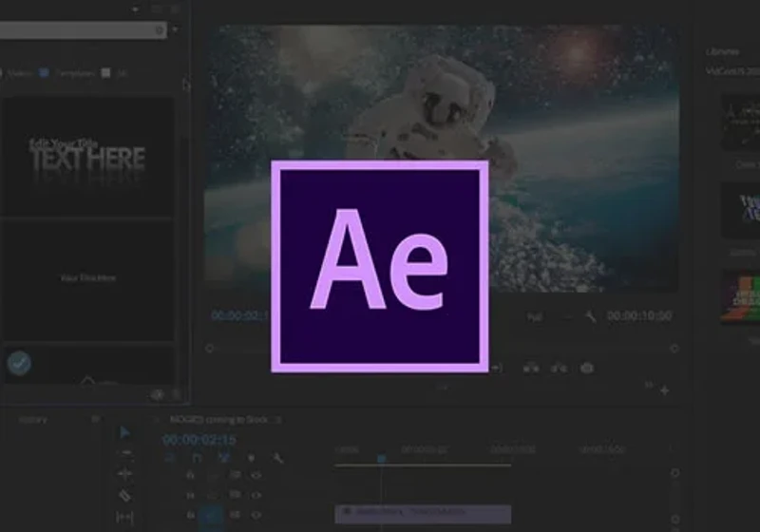Toggle eye visibility on the first track

(x=256, y=475)
